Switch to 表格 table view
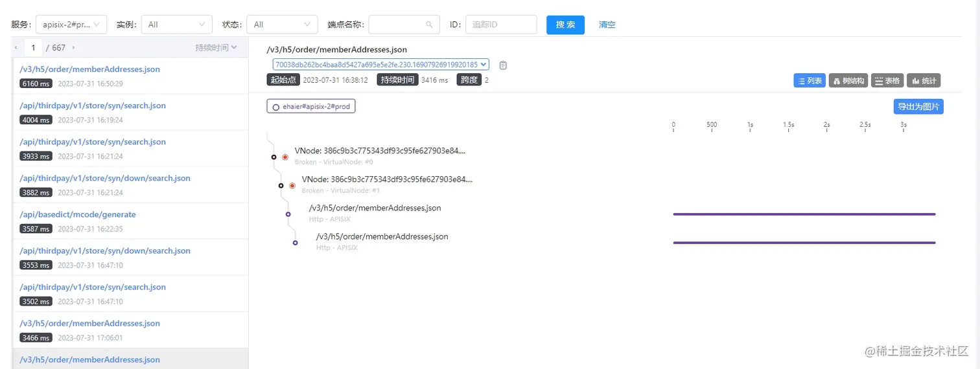Screen dimensions: 980x369 [x=887, y=81]
